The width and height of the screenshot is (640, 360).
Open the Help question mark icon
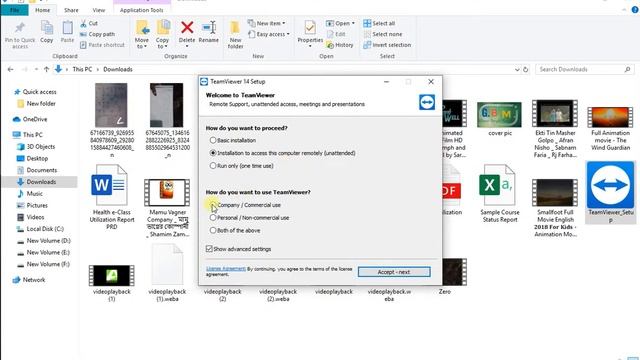click(x=635, y=10)
